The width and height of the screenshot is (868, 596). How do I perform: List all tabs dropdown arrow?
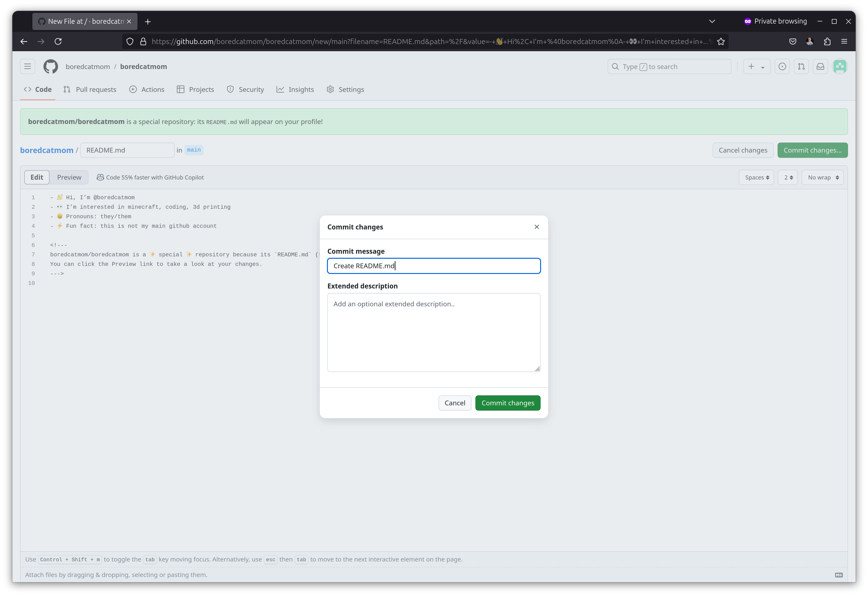pos(712,21)
